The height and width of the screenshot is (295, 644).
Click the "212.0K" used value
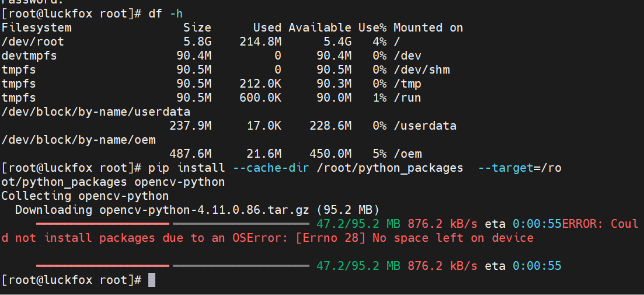[x=260, y=84]
